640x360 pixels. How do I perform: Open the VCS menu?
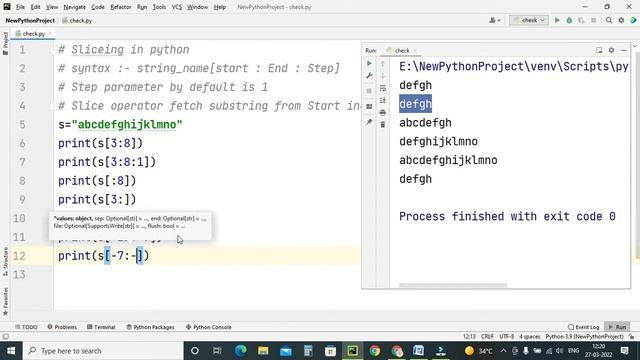tap(177, 7)
